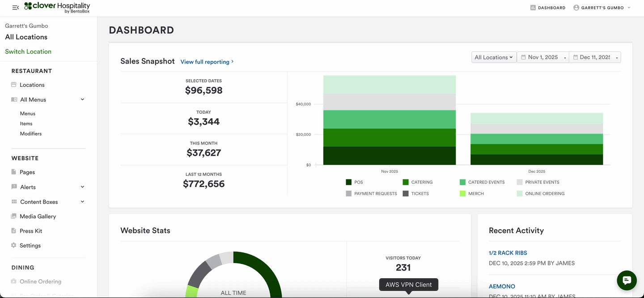Screen dimensions: 644x298
Task: Click the Locations storefront icon
Action: 14,85
